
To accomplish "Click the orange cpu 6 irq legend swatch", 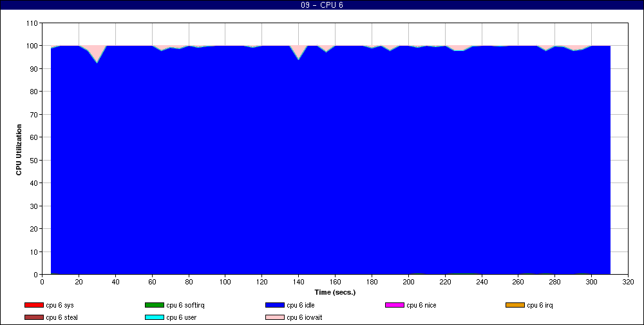I will tap(515, 305).
